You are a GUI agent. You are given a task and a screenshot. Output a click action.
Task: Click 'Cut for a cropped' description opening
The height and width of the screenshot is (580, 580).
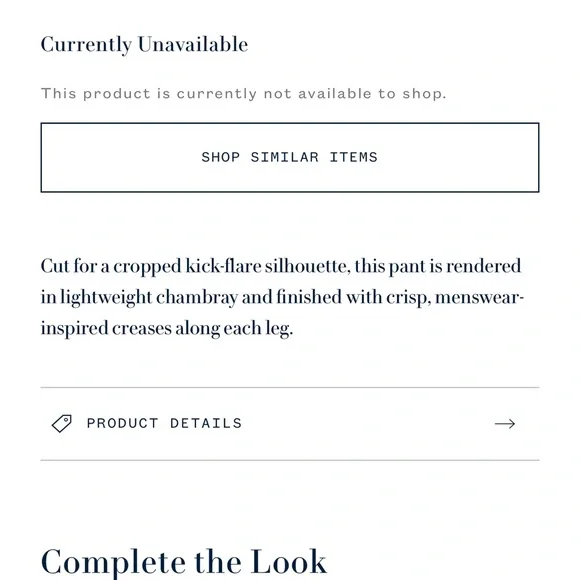(x=111, y=267)
